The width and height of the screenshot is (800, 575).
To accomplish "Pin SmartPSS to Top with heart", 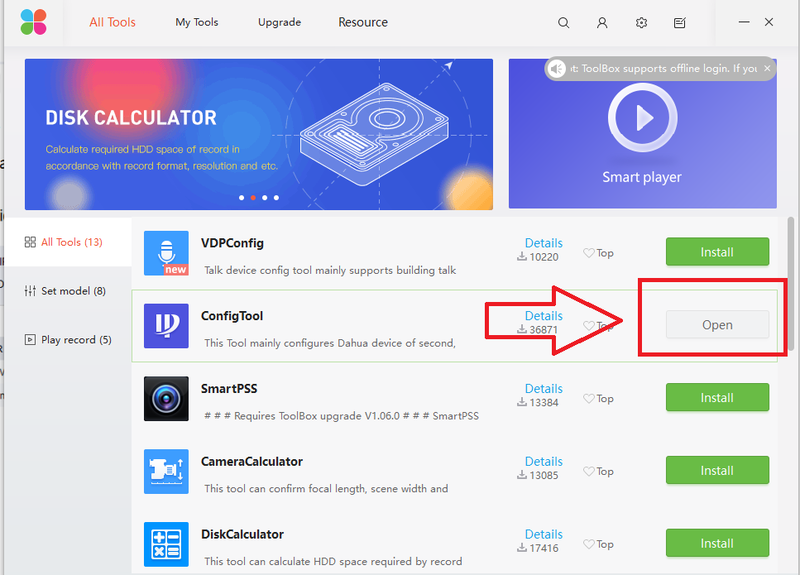I will pyautogui.click(x=598, y=398).
